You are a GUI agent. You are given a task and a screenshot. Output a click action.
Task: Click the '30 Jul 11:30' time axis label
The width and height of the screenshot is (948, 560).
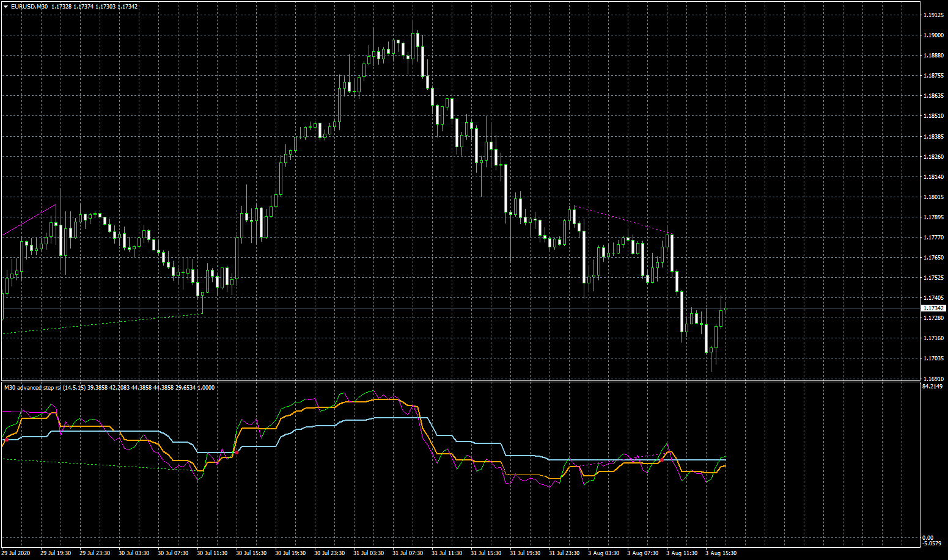[212, 553]
